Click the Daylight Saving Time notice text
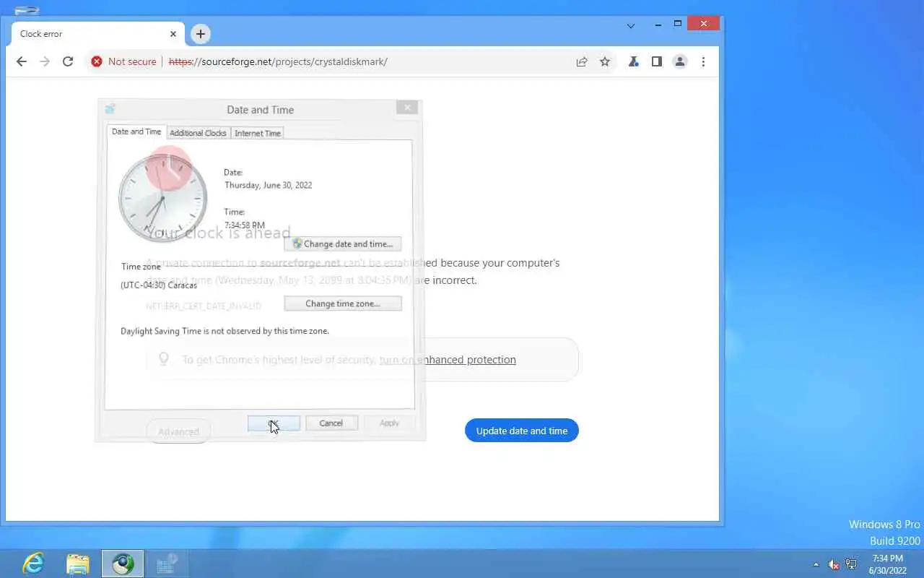Screen dimensions: 924x578 [x=225, y=331]
